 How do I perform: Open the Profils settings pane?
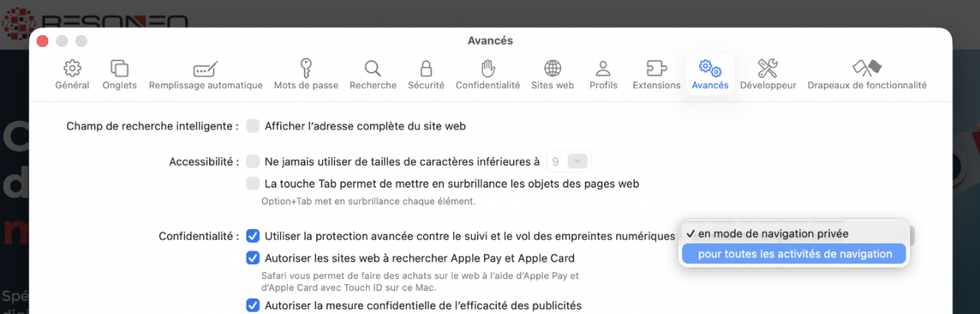tap(603, 75)
